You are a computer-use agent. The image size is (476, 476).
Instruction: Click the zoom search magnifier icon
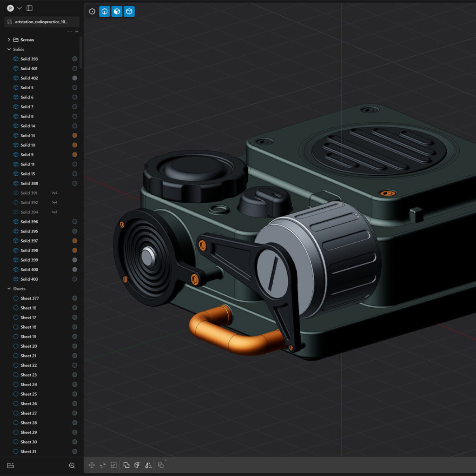[x=72, y=465]
